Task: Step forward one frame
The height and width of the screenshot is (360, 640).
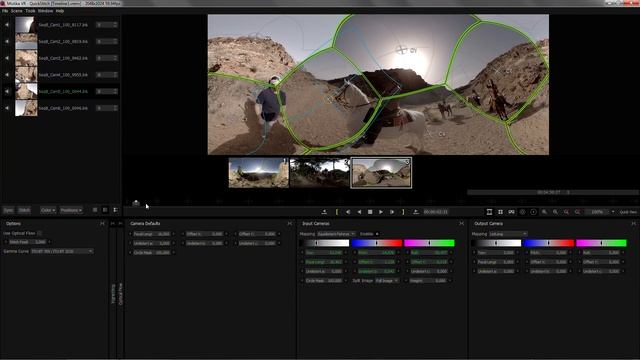Action: 392,212
